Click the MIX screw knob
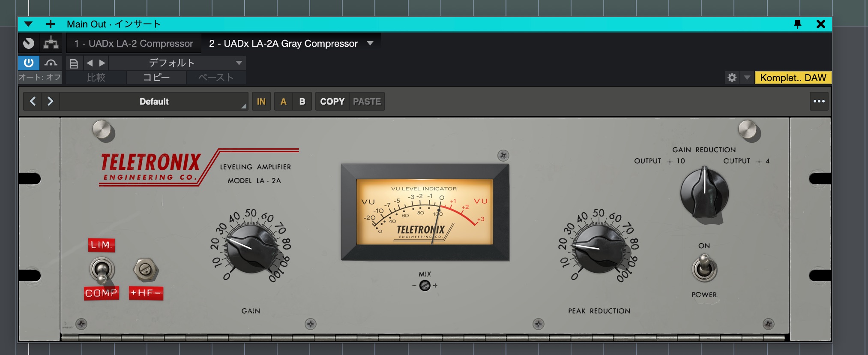 425,285
